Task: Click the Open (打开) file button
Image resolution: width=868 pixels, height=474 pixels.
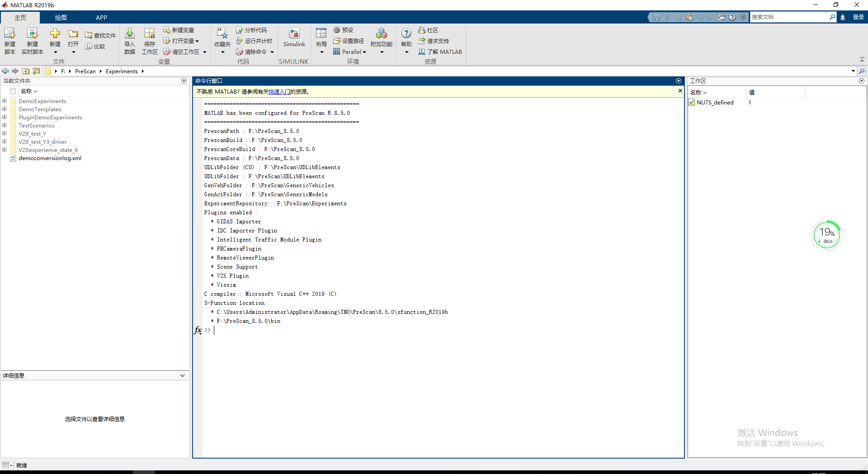Action: pos(73,41)
